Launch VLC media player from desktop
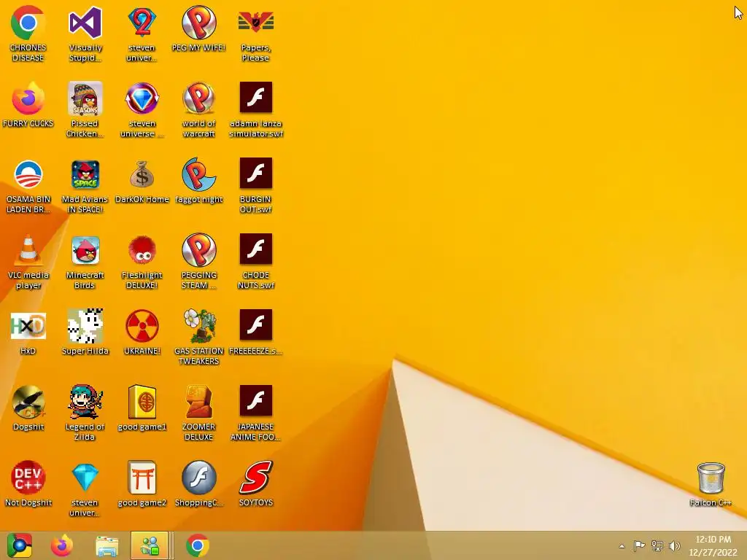The image size is (747, 560). 28,262
